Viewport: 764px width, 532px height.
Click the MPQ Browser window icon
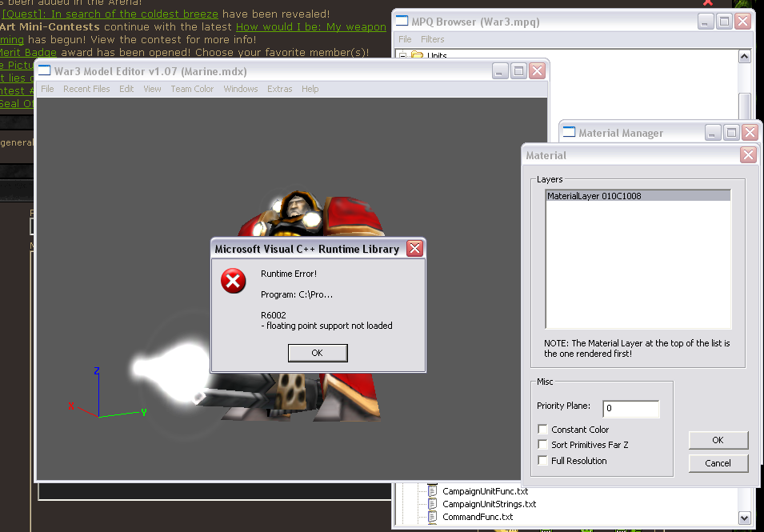point(402,21)
